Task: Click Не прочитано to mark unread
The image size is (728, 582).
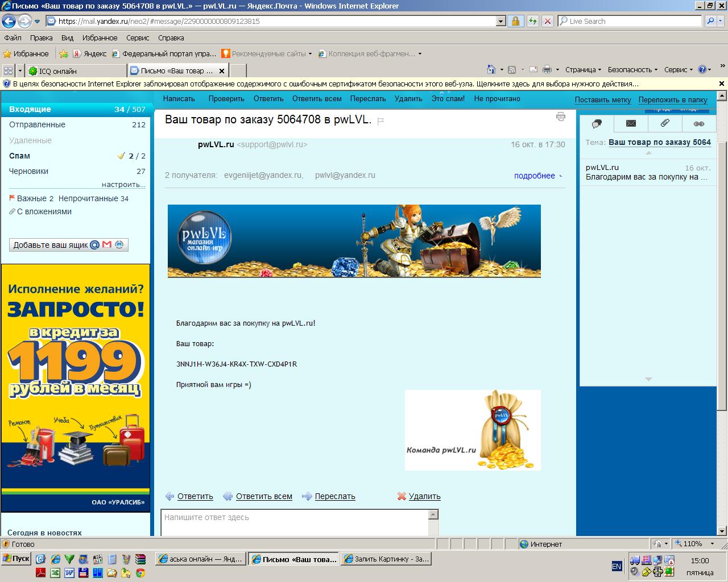Action: tap(497, 99)
